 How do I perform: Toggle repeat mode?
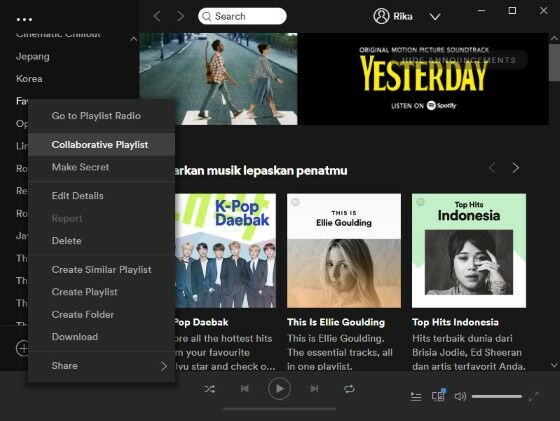pyautogui.click(x=349, y=389)
